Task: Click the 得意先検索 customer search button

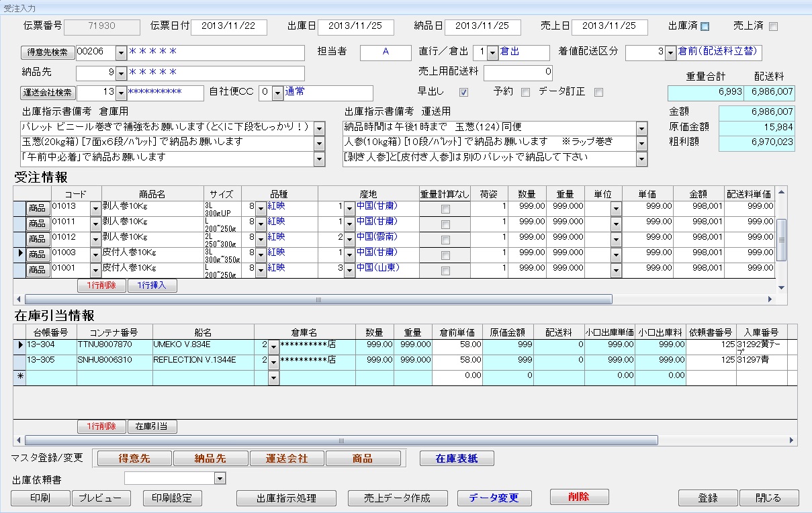Action: click(x=48, y=52)
